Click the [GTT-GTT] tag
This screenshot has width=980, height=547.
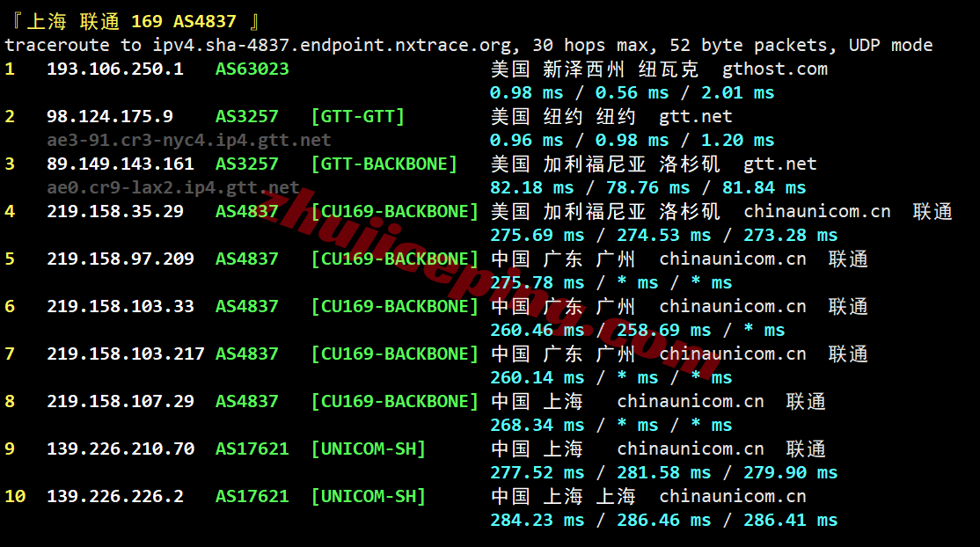coord(357,116)
